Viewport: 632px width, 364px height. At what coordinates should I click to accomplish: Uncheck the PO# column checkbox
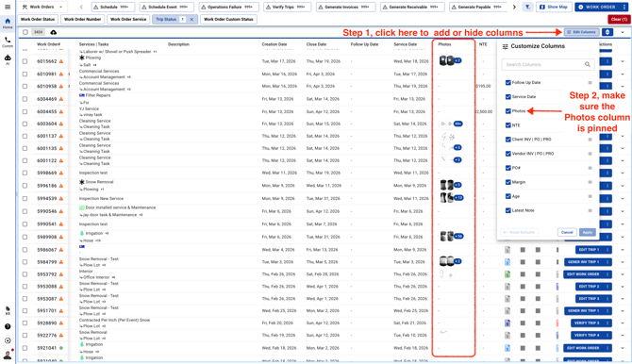click(507, 168)
